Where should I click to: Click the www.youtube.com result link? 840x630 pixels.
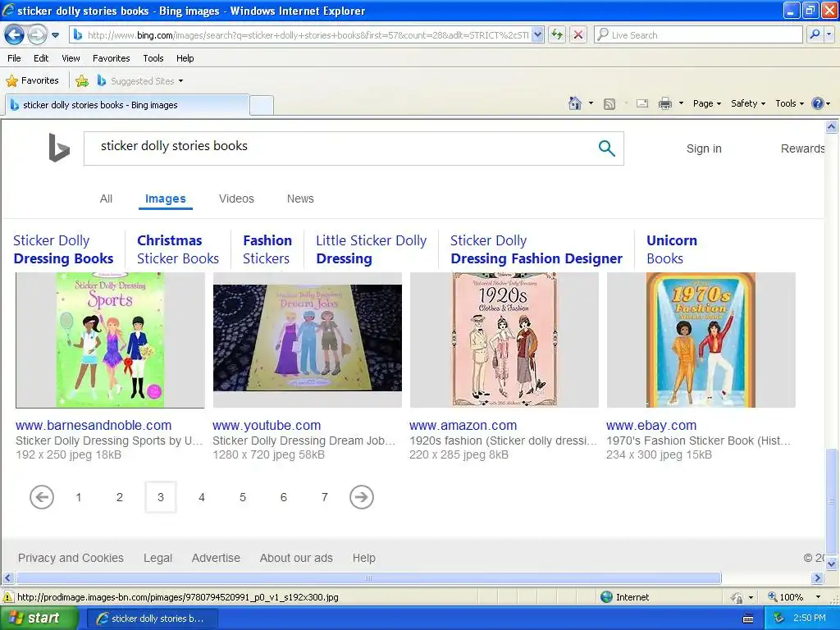267,426
